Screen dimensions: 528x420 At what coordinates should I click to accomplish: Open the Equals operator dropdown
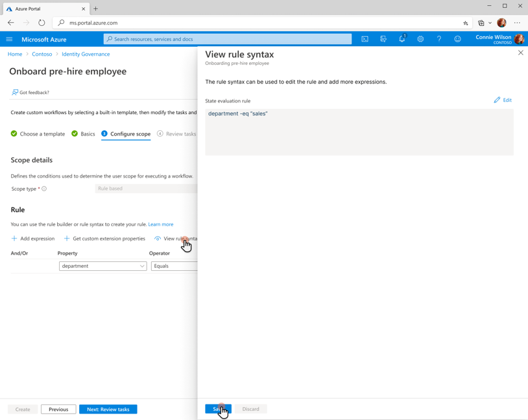point(174,266)
